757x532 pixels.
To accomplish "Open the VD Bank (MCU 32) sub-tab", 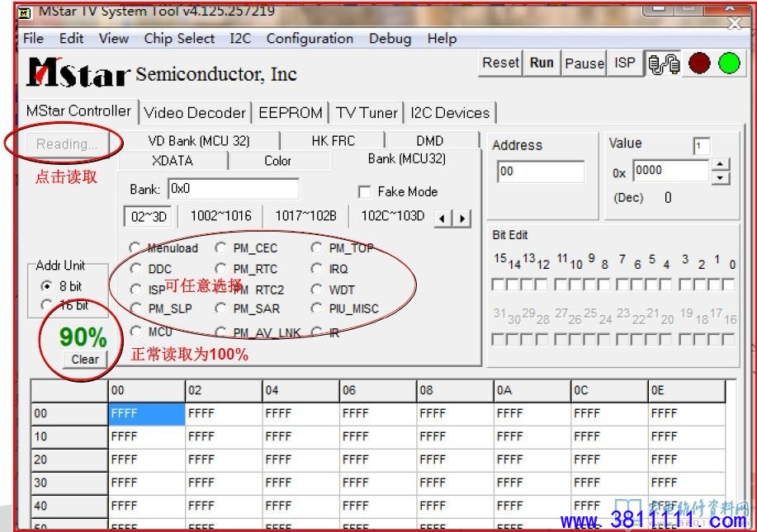I will [x=199, y=141].
